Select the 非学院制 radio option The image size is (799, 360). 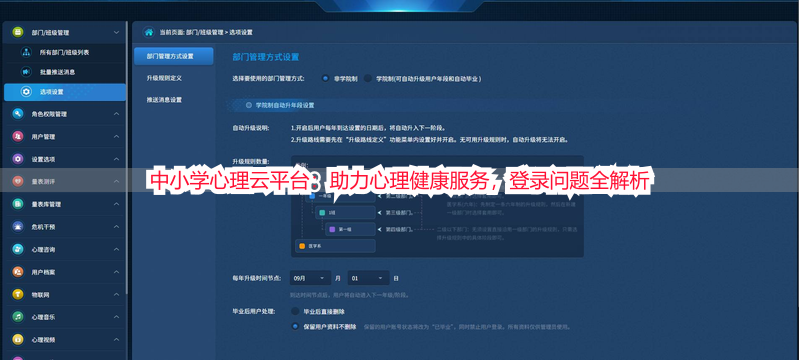pyautogui.click(x=325, y=79)
